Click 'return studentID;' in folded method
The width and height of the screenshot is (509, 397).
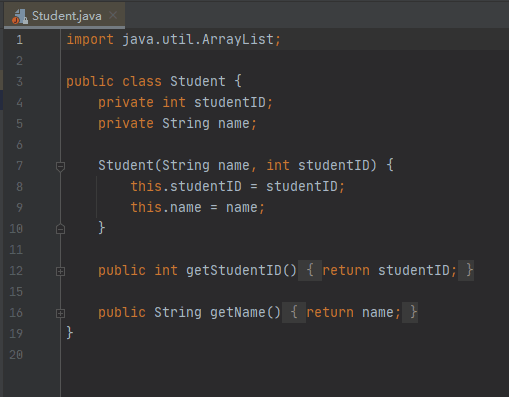pos(389,271)
